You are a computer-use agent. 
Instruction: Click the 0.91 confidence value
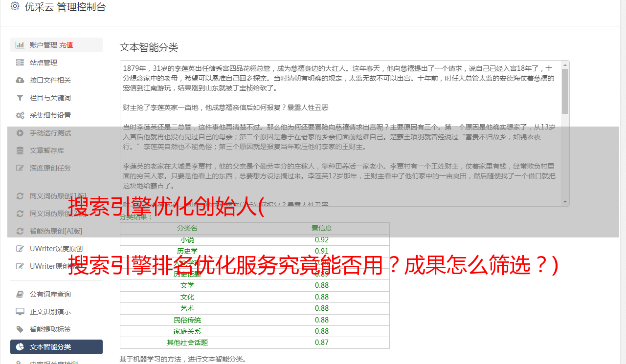click(322, 251)
